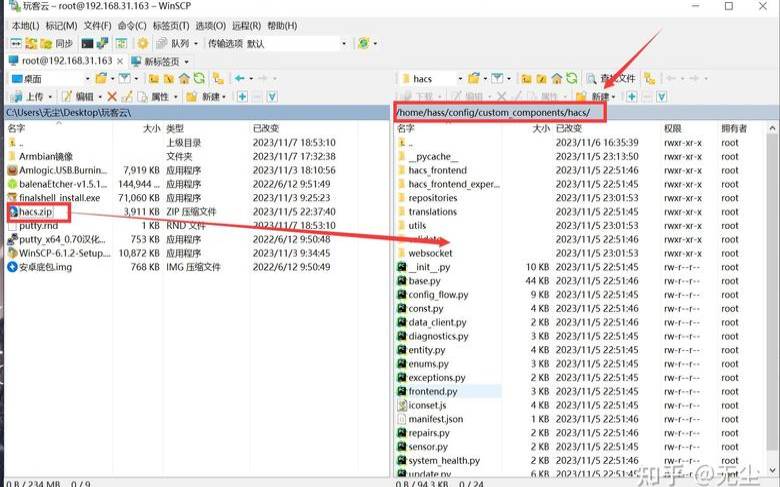
Task: Expand the local Edit (编辑) dropdown arrow
Action: pos(100,97)
